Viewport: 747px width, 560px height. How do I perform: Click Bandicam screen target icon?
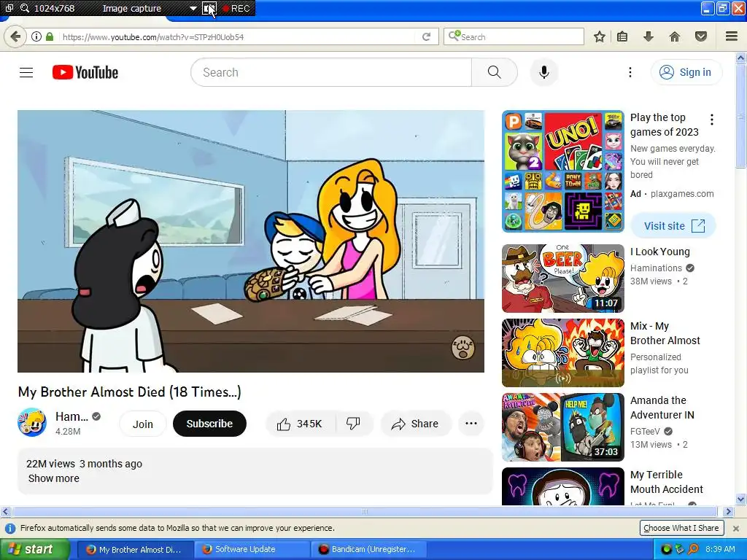(9, 8)
